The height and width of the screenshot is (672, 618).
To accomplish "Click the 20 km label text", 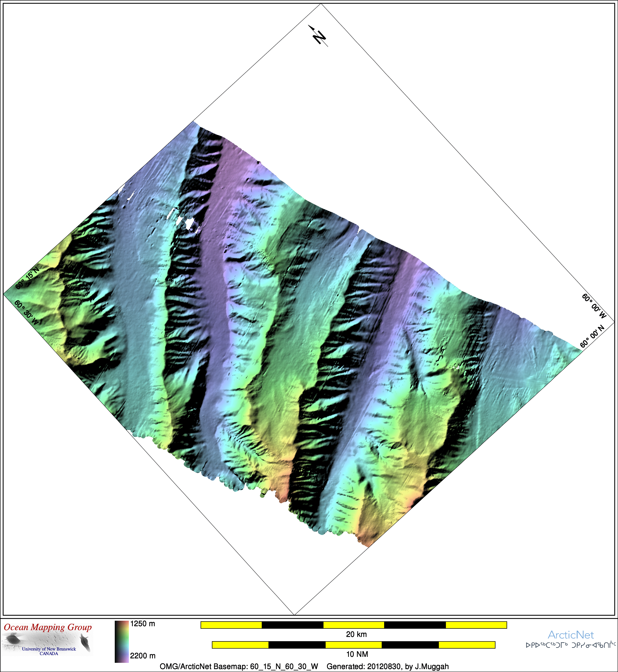I will pyautogui.click(x=357, y=634).
